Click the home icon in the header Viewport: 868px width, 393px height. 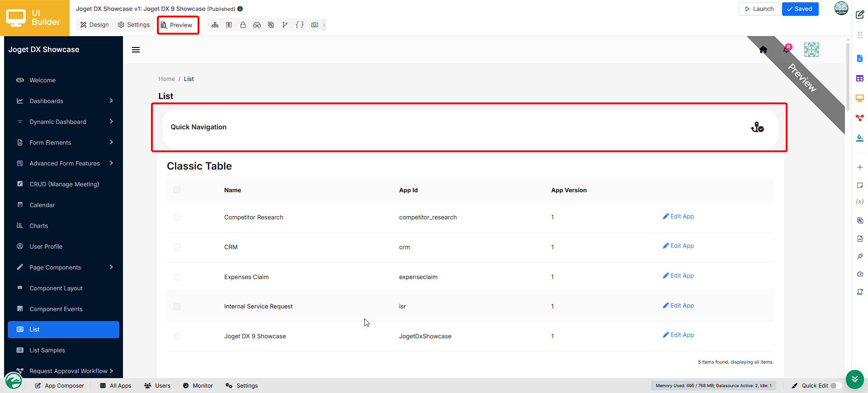tap(763, 50)
